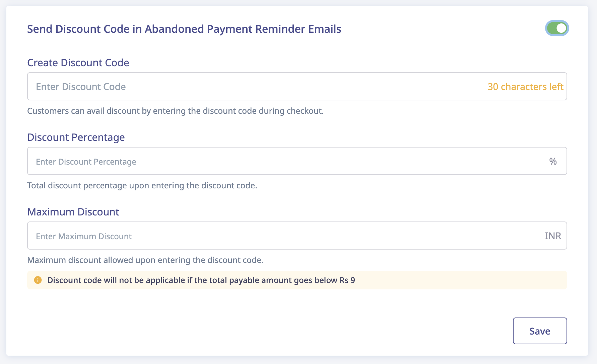
Task: Click the Maximum Discount label
Action: [73, 212]
